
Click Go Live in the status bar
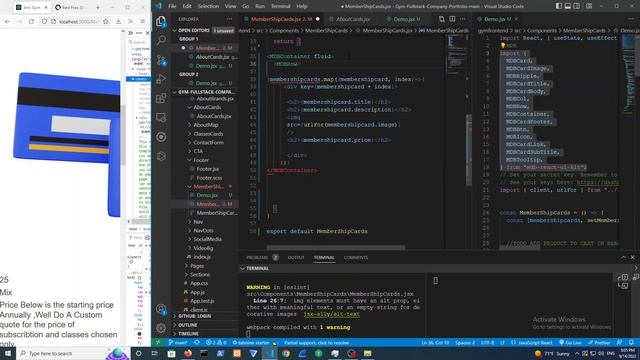point(570,342)
